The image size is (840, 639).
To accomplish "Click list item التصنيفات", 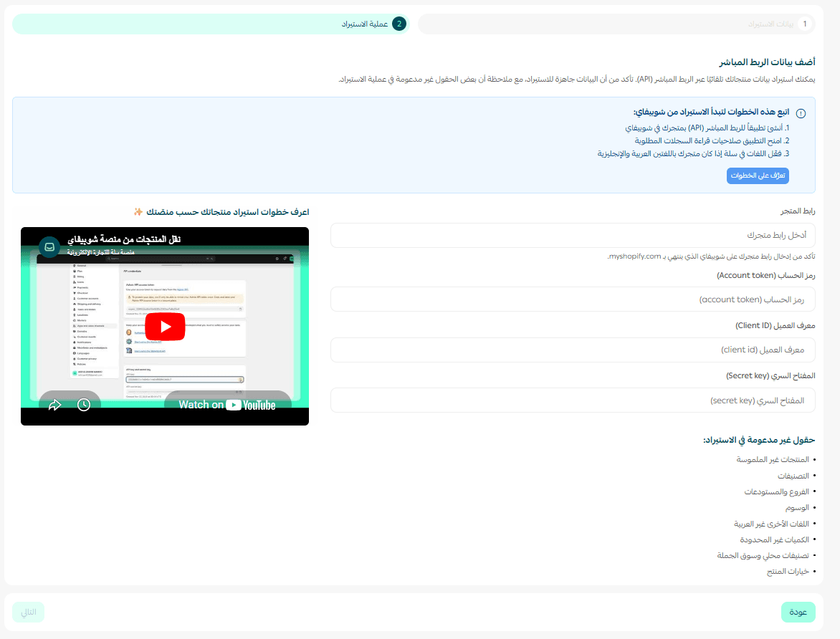I will pyautogui.click(x=793, y=476).
